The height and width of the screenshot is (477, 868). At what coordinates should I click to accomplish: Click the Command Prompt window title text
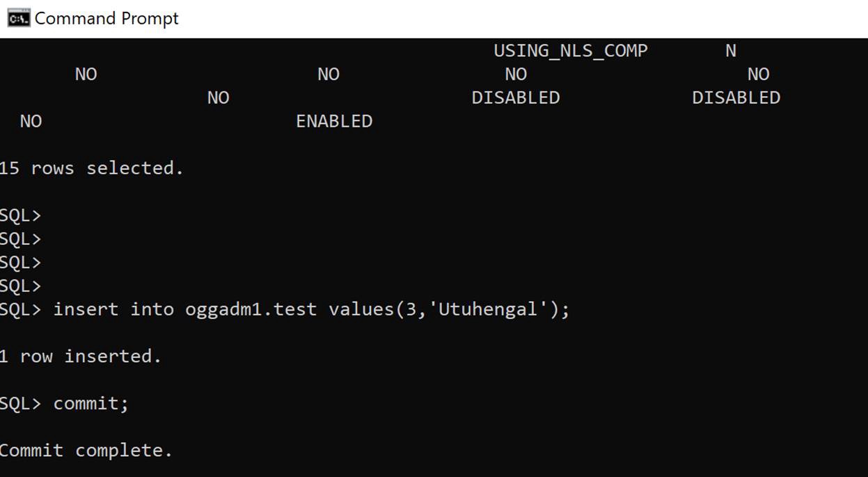click(x=106, y=18)
